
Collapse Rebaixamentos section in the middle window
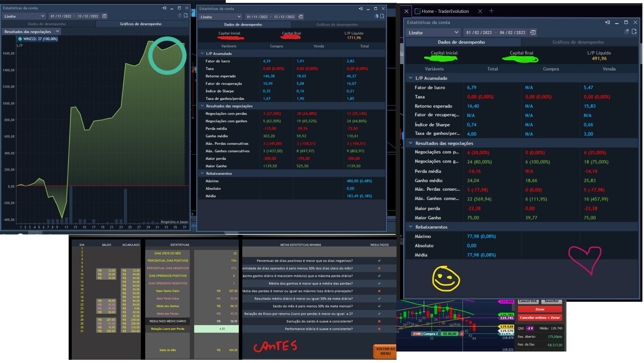tap(202, 173)
